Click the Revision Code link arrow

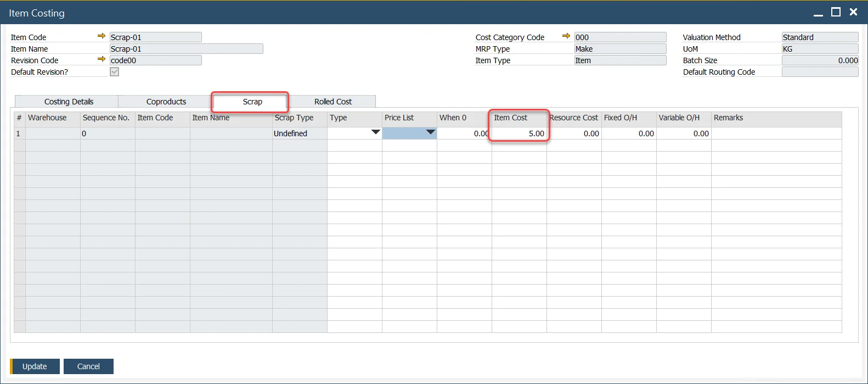[101, 59]
